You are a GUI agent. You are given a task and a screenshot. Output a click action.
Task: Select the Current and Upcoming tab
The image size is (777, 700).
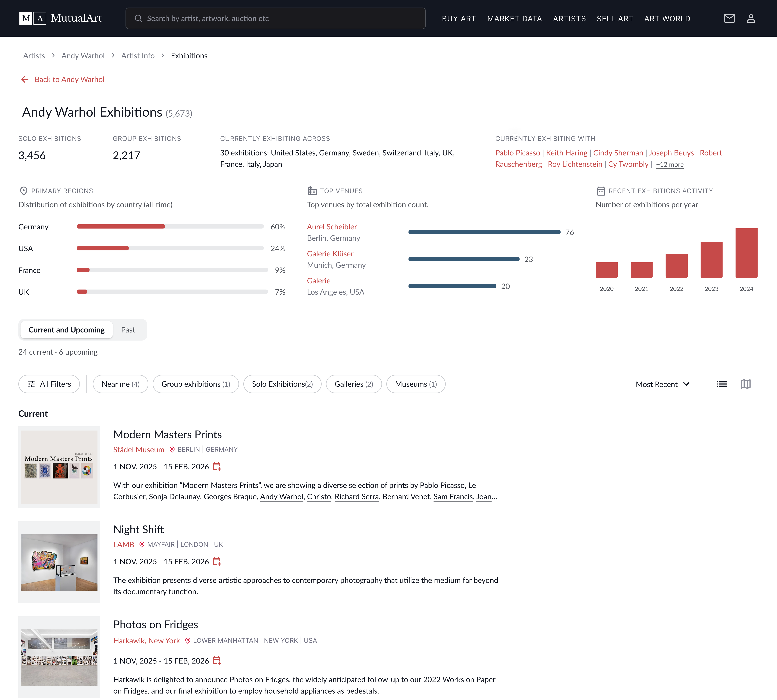click(x=67, y=330)
